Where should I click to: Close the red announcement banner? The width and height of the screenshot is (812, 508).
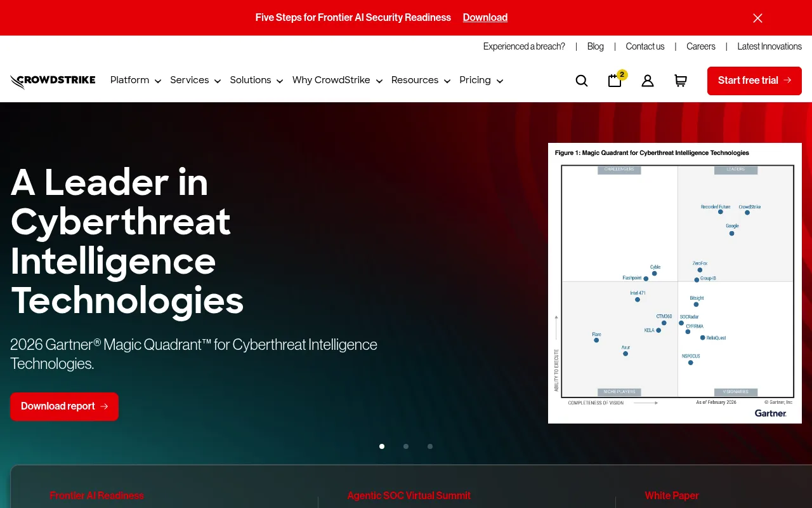[x=757, y=18]
